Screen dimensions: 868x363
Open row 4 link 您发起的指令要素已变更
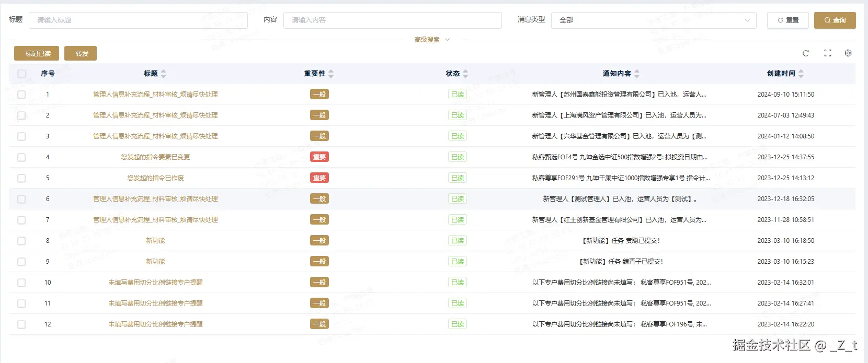(155, 157)
